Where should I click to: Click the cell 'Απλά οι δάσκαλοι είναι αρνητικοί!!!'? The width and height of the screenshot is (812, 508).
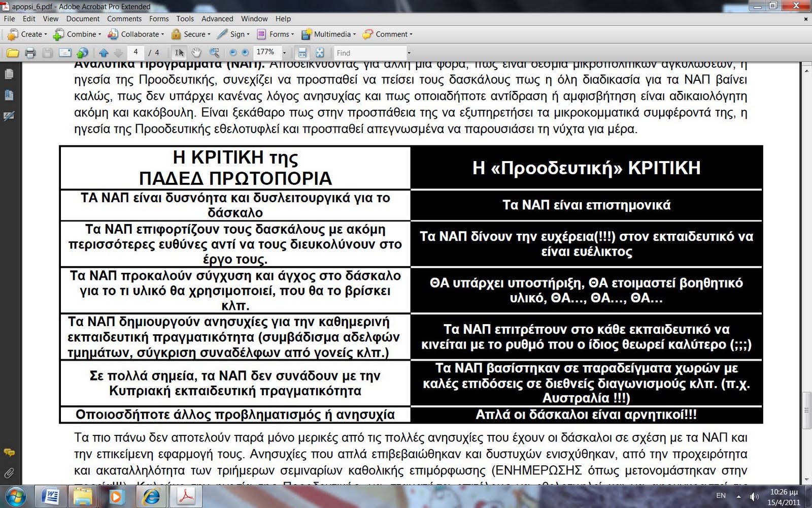[586, 415]
